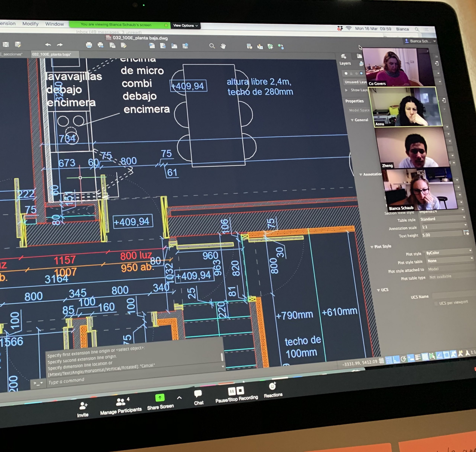Click the Mon 16 Mar 09:59 clock
This screenshot has width=476, height=452.
[373, 29]
